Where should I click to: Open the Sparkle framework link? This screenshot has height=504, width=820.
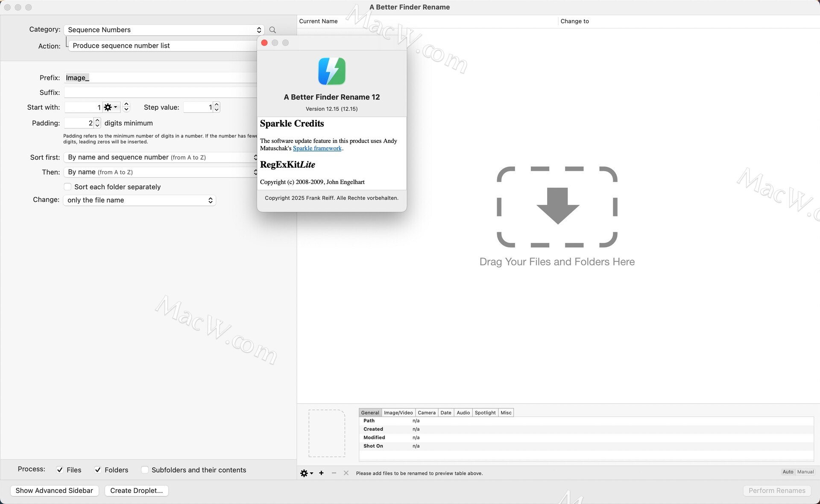(317, 149)
